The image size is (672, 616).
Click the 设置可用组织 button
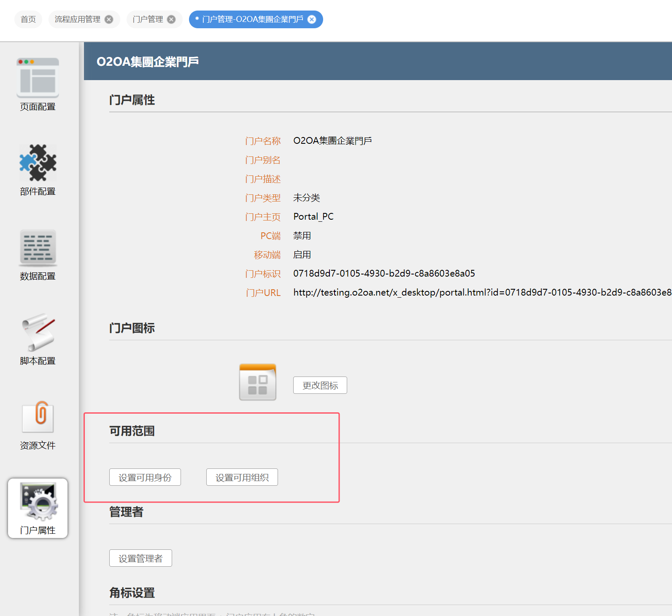tap(242, 477)
